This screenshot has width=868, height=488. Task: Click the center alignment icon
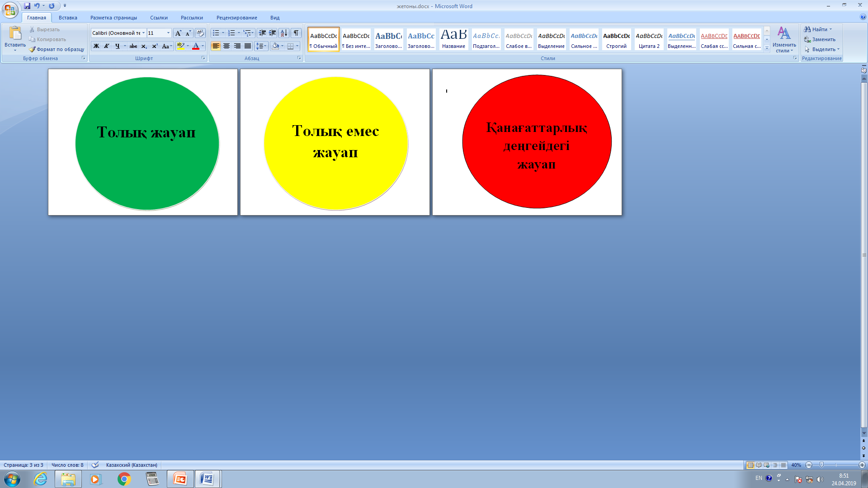coord(226,46)
